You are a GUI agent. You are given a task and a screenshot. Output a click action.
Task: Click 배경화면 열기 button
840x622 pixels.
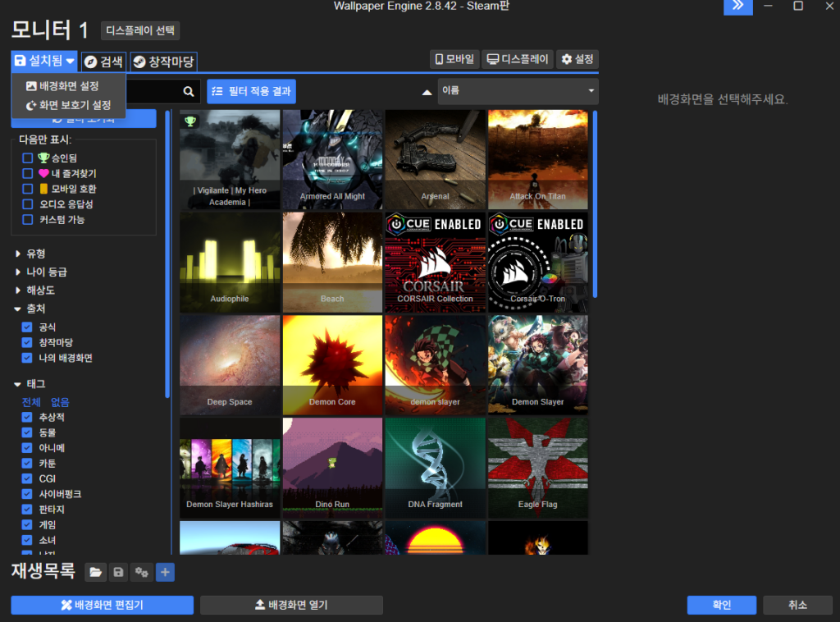coord(291,605)
